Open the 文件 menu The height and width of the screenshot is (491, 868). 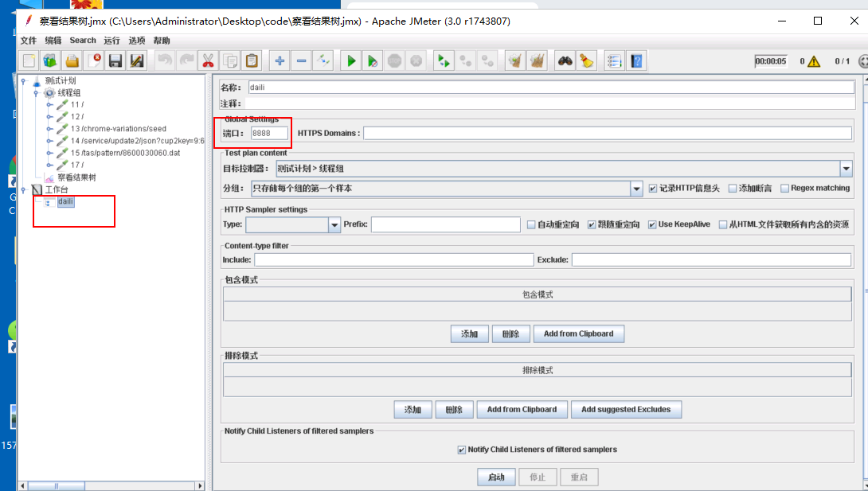pyautogui.click(x=28, y=41)
